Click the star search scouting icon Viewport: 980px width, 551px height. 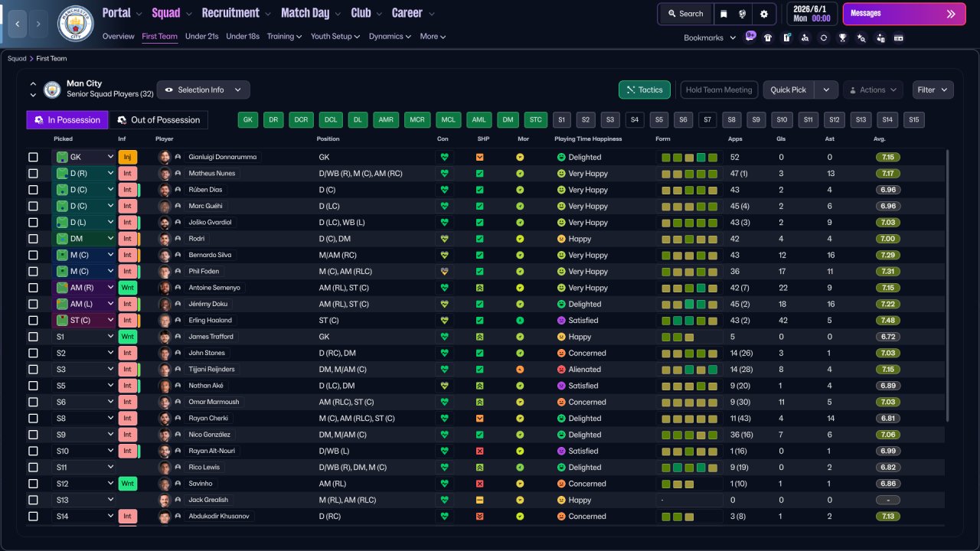pos(861,37)
